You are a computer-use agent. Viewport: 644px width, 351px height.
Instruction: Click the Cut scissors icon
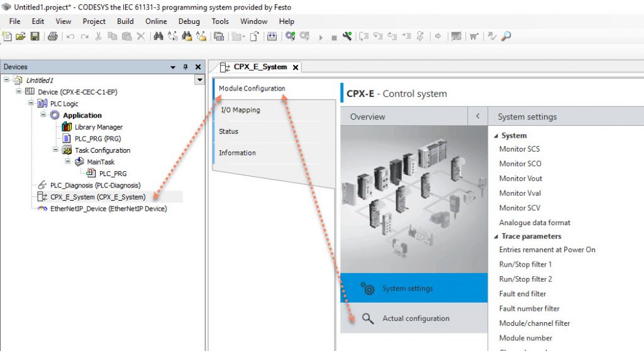click(x=98, y=36)
